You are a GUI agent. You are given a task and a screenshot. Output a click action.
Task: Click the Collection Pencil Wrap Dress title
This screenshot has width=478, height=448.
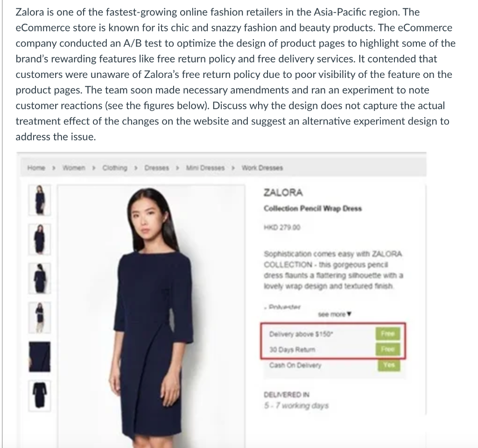(313, 209)
